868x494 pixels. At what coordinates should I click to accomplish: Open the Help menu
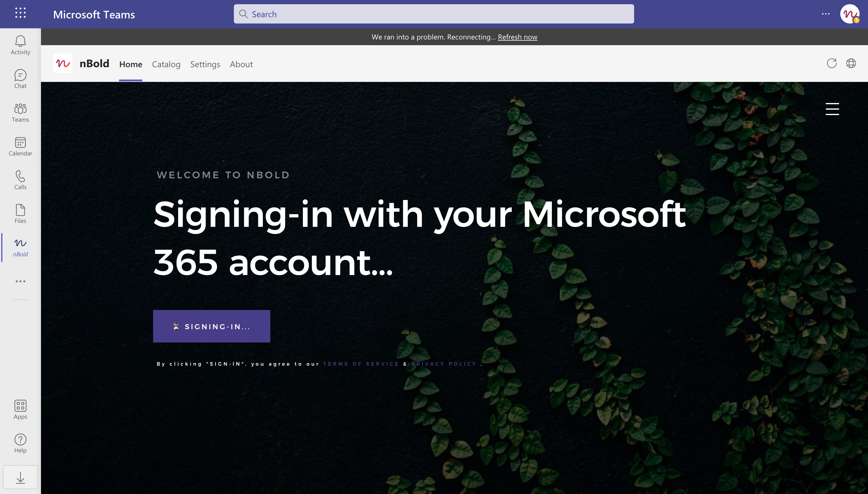point(20,443)
